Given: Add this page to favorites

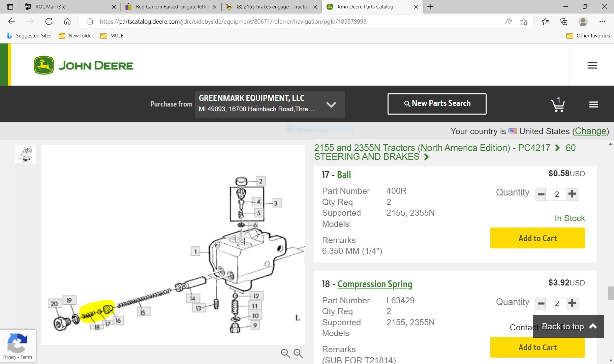Looking at the screenshot, I should [524, 22].
